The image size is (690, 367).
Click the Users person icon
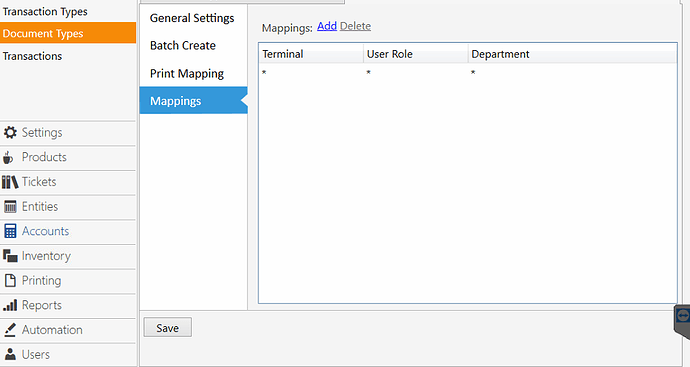[x=10, y=354]
